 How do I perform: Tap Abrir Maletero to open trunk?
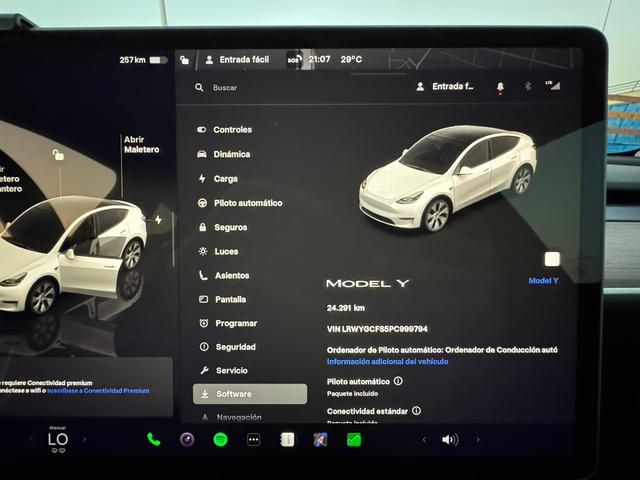click(x=141, y=144)
